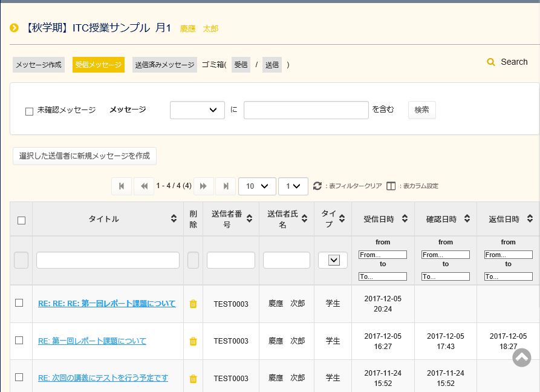Click the first page pagination icon
This screenshot has height=392, width=540.
pyautogui.click(x=122, y=186)
